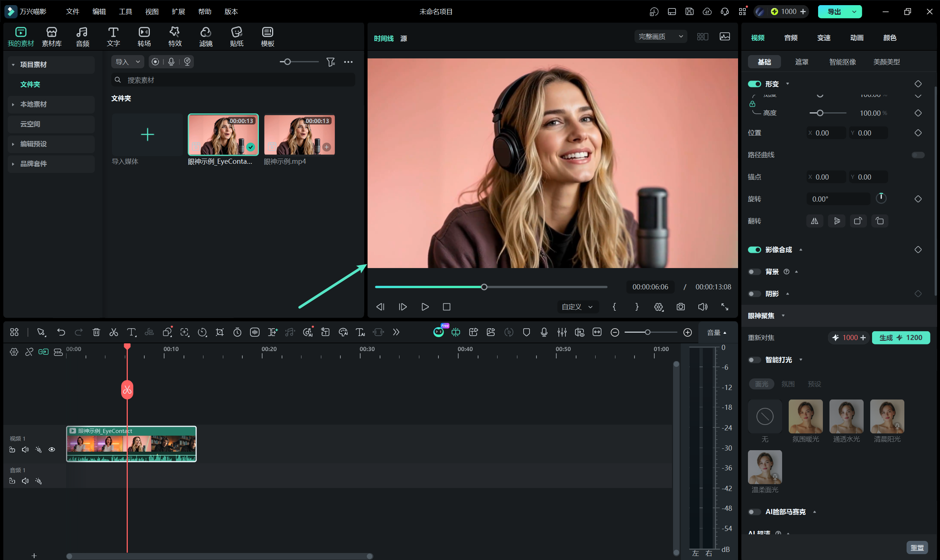
Task: Enable the 智能打光 smart lighting switch
Action: [x=755, y=360]
